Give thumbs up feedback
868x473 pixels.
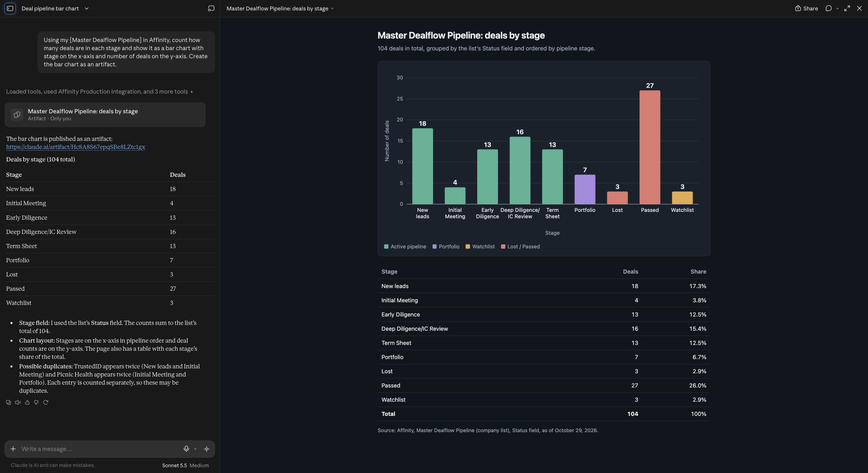point(27,402)
